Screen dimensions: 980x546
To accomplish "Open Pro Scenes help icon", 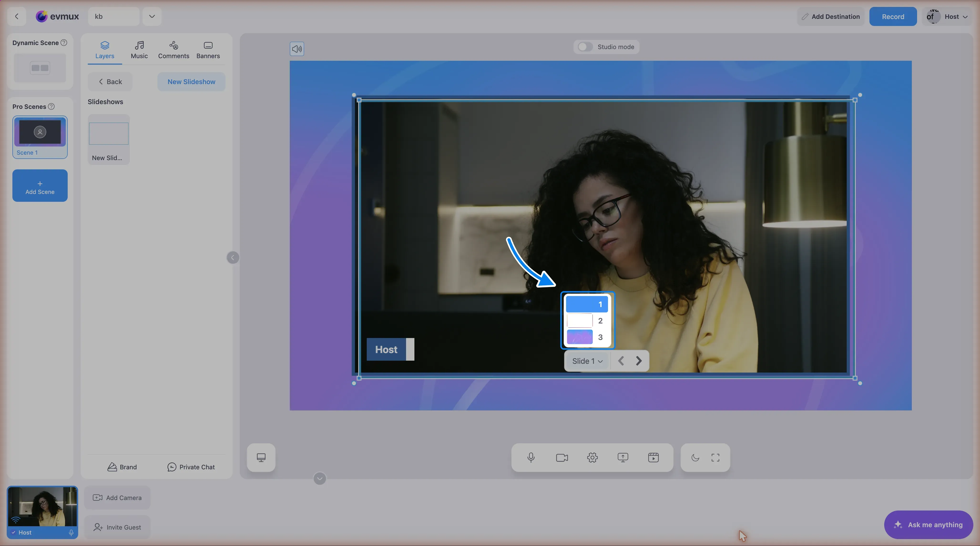I will (51, 106).
